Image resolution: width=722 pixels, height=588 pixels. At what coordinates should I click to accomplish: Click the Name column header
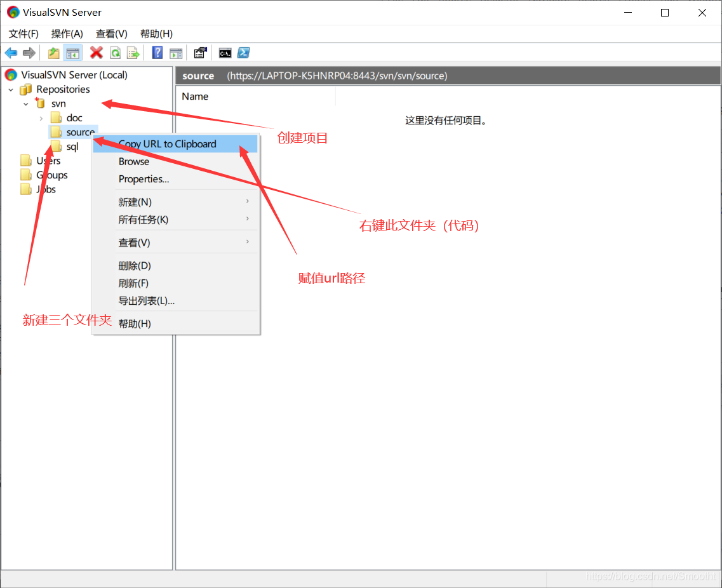click(x=256, y=97)
